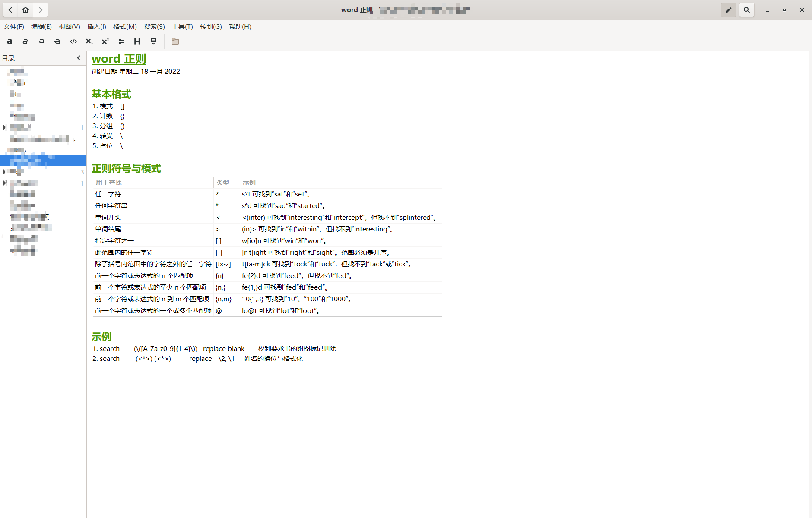Screen dimensions: 812x518
Task: Click the 's?t 可找到' example cell
Action: pos(341,194)
